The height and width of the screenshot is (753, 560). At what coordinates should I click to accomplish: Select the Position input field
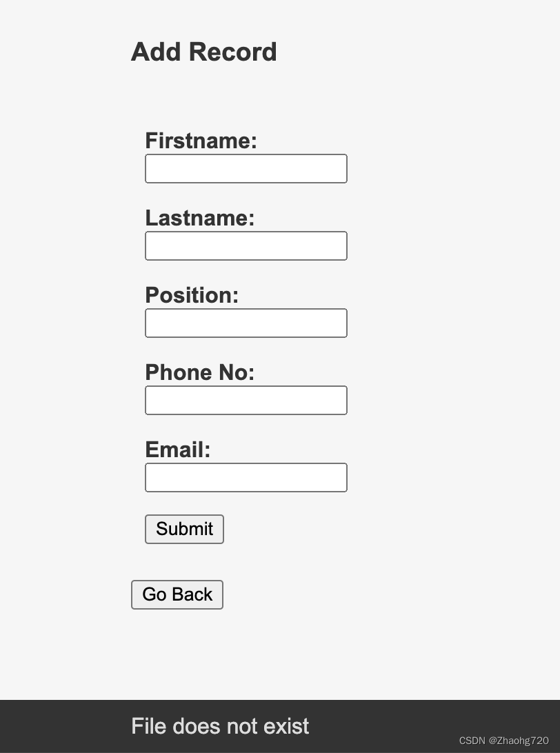point(246,323)
